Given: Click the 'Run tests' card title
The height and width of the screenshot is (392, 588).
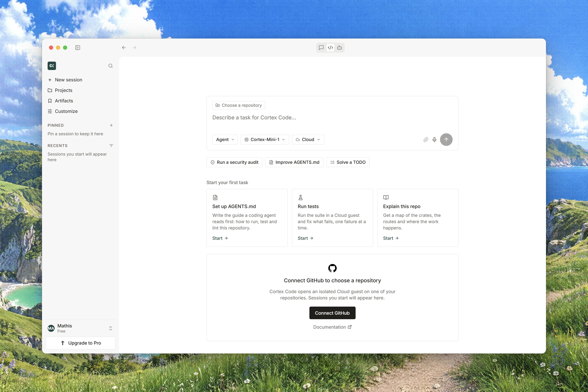Looking at the screenshot, I should coord(308,206).
